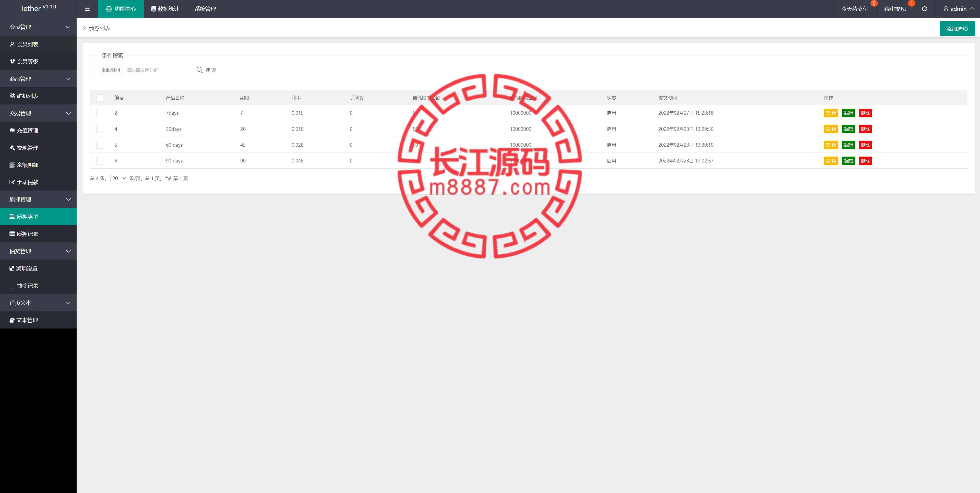
Task: Check the checkbox for row 30days
Action: (x=100, y=130)
